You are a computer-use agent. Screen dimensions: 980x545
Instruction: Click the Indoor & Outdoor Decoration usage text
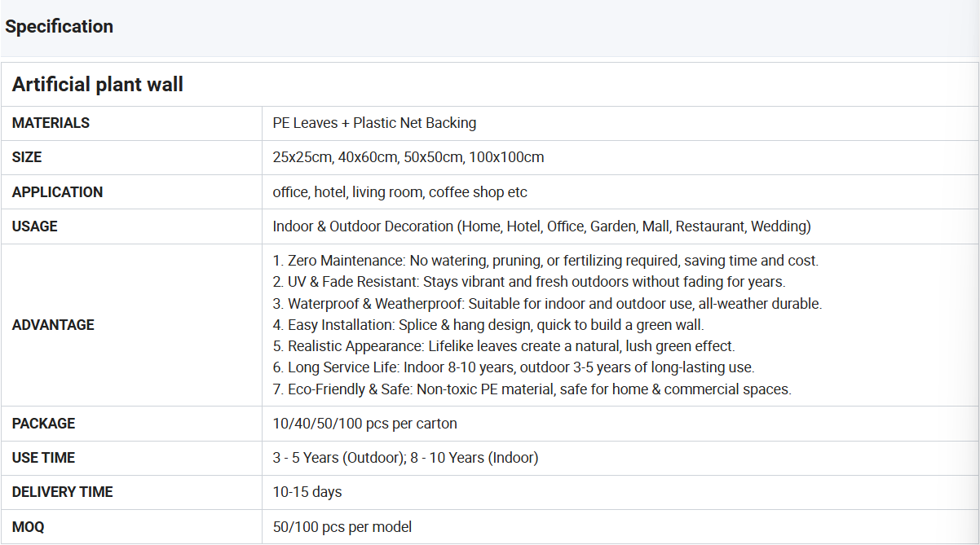[x=541, y=226]
